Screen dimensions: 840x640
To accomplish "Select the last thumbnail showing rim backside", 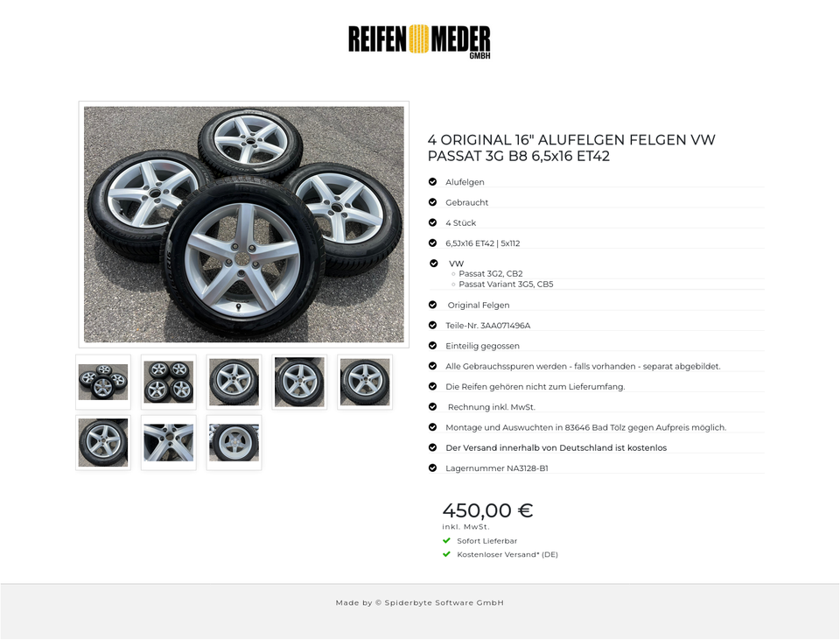I will click(x=234, y=443).
